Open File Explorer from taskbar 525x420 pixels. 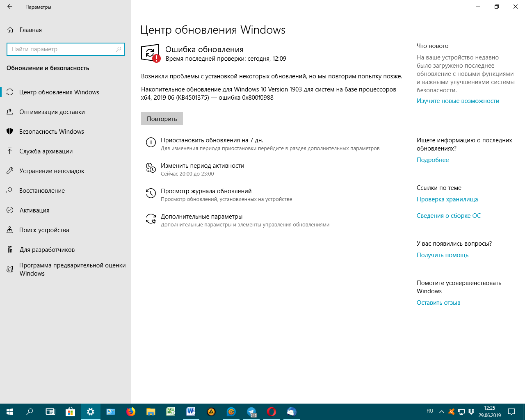click(151, 412)
